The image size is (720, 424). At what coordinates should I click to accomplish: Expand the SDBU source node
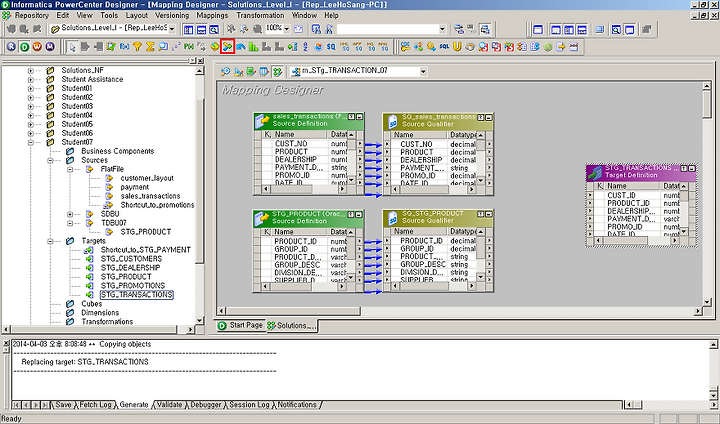70,214
